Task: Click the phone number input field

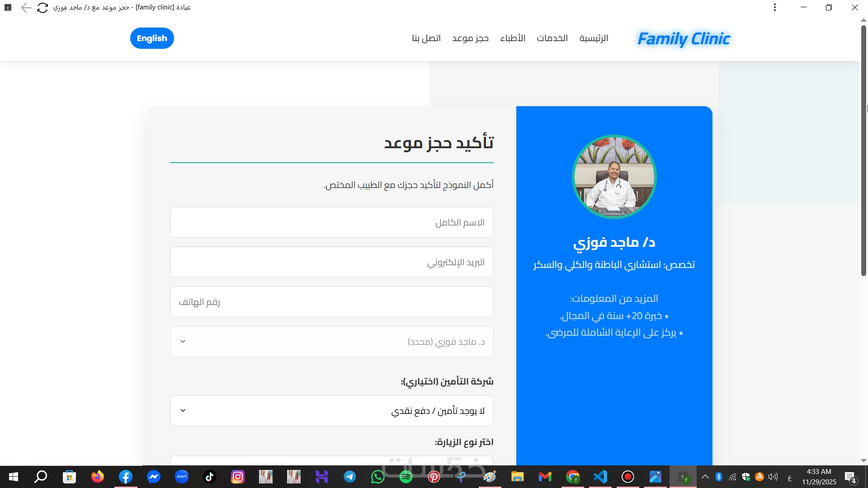Action: pyautogui.click(x=331, y=302)
